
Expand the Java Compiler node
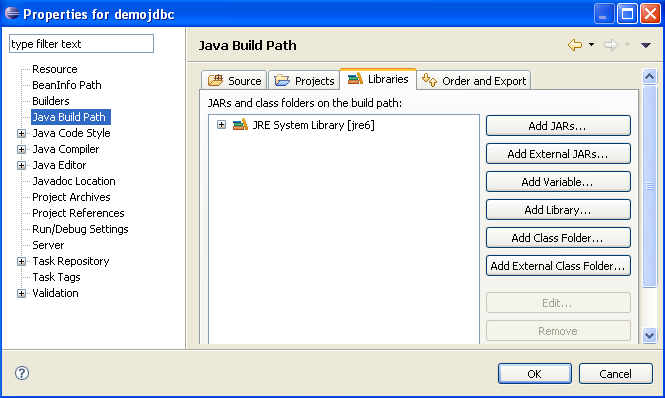[21, 149]
